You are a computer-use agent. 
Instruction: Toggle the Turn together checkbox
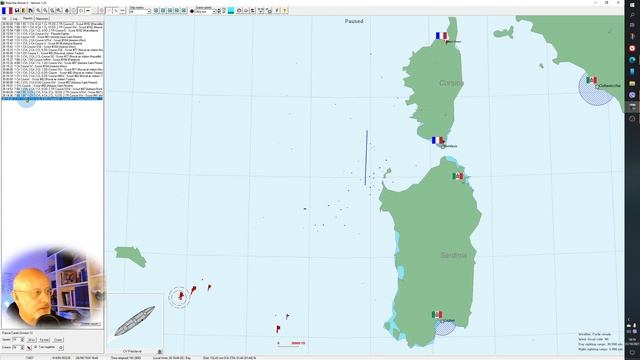tap(36, 347)
